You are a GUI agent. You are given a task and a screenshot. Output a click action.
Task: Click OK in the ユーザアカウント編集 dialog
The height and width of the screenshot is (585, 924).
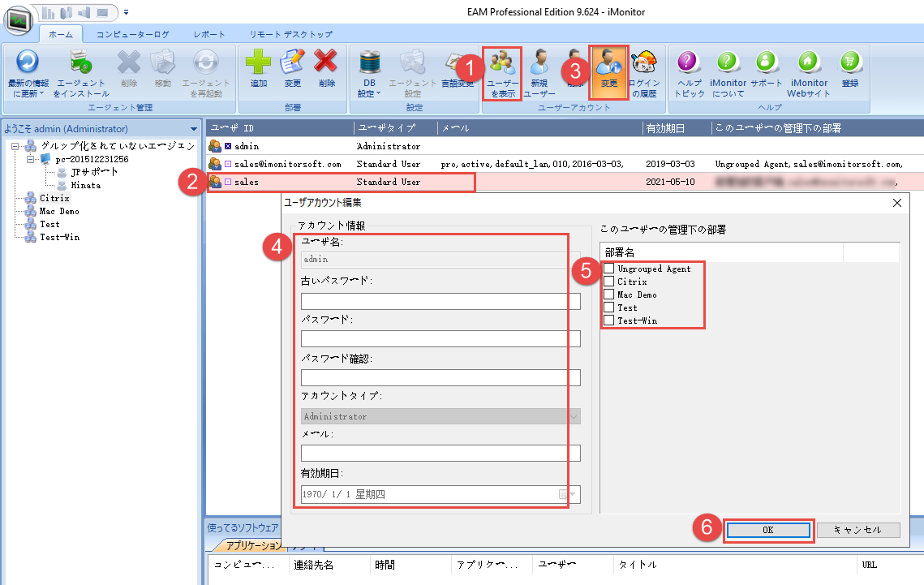click(x=768, y=530)
